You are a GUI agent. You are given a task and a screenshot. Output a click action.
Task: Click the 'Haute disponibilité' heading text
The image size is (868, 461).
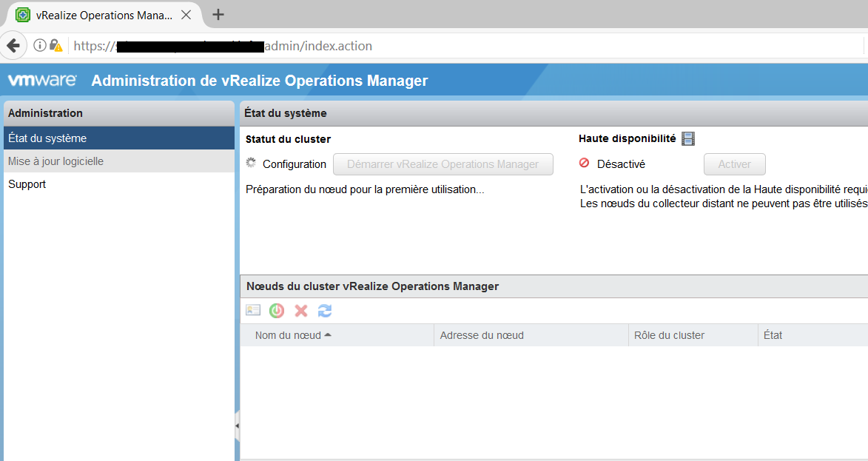pos(628,138)
